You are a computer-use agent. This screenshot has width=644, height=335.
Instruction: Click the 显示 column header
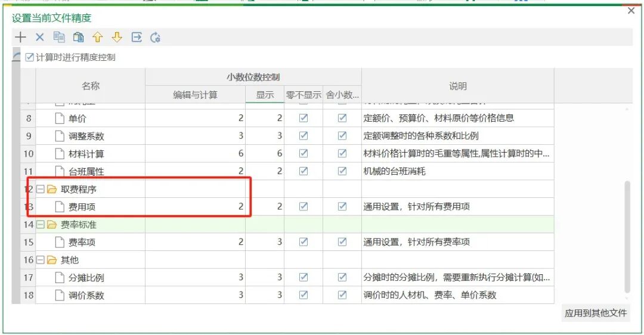pyautogui.click(x=265, y=95)
